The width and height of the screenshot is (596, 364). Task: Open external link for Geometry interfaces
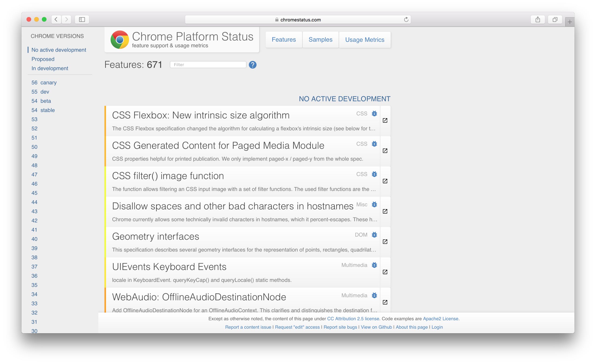[385, 242]
